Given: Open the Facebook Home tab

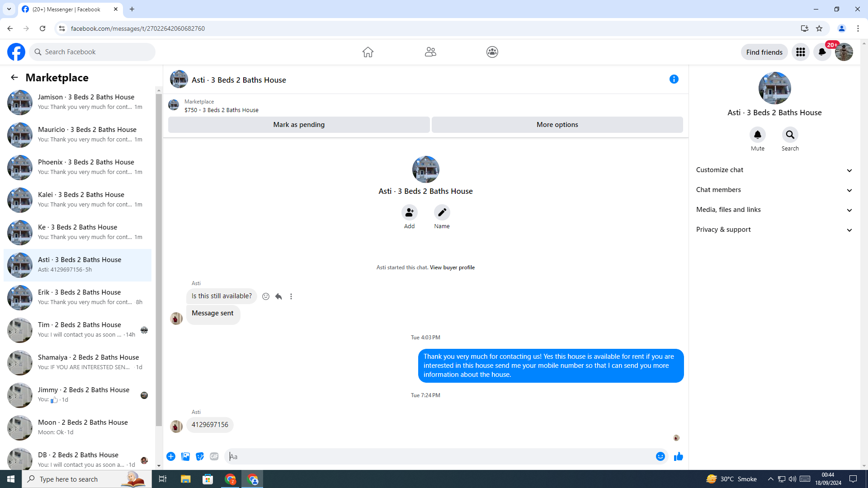Looking at the screenshot, I should coord(368,52).
